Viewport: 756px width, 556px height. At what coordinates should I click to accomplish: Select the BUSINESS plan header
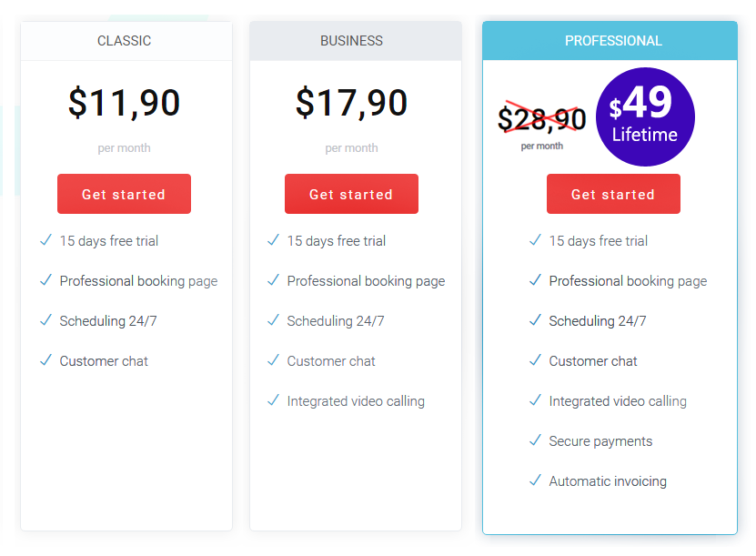coord(352,41)
